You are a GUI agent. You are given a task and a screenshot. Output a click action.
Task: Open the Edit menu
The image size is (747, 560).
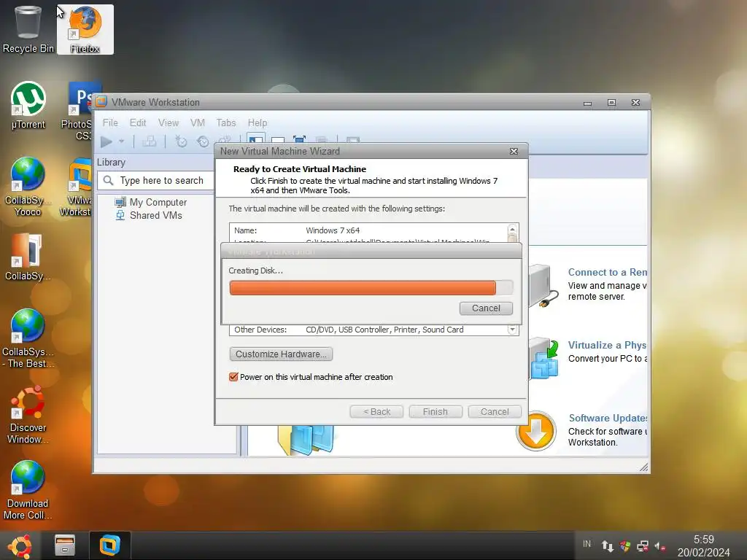pyautogui.click(x=138, y=122)
